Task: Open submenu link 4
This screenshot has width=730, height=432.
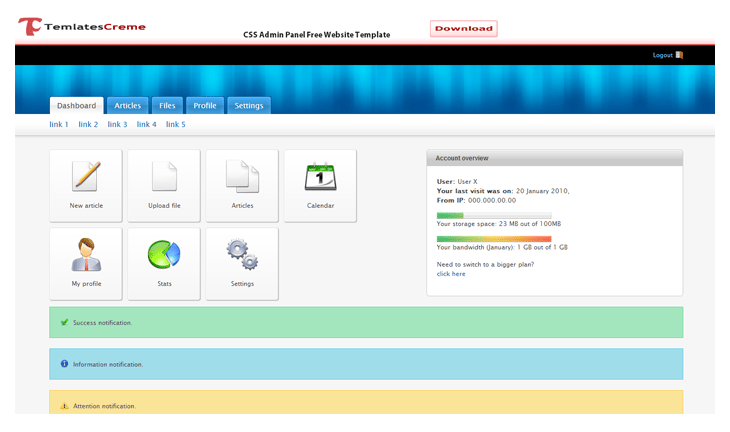Action: click(146, 124)
